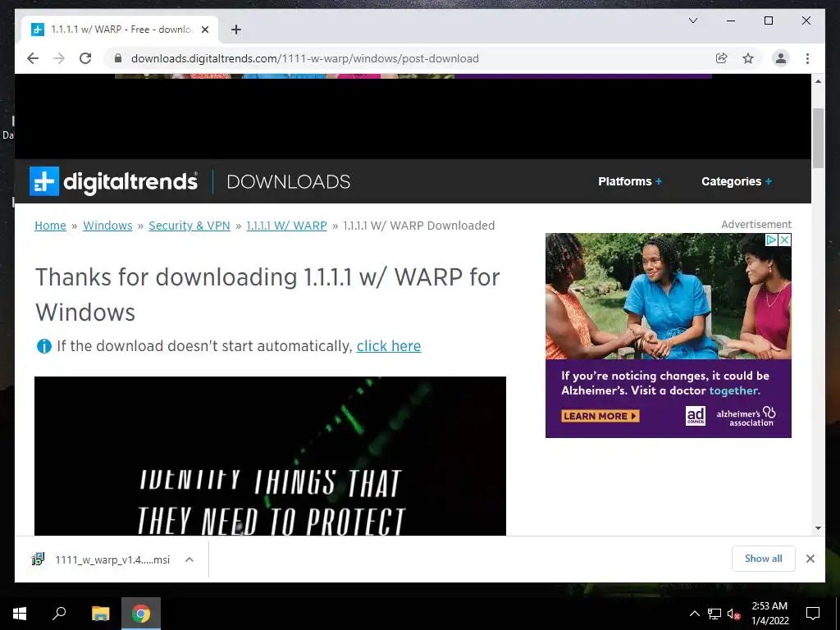
Task: Open the Chrome profile avatar
Action: pyautogui.click(x=781, y=58)
